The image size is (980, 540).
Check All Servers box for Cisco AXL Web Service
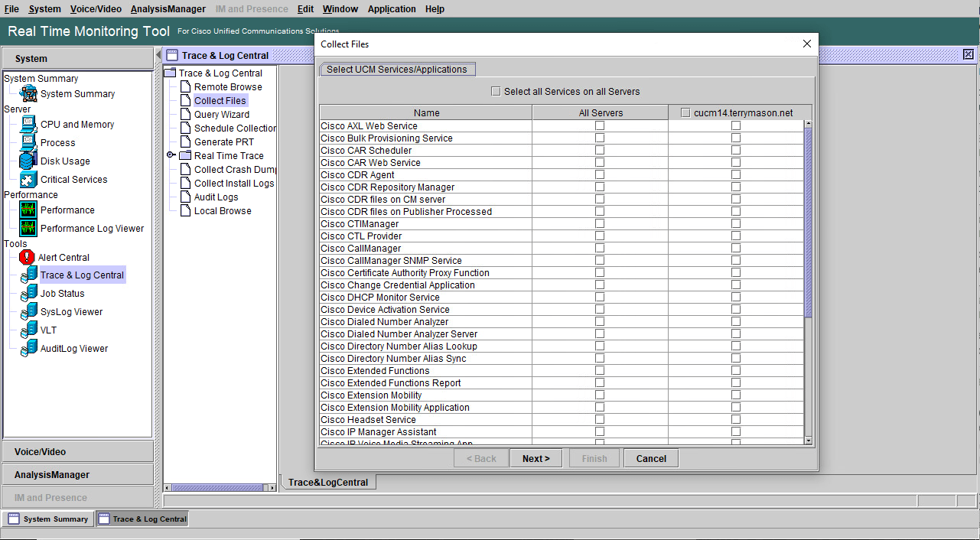pos(600,126)
